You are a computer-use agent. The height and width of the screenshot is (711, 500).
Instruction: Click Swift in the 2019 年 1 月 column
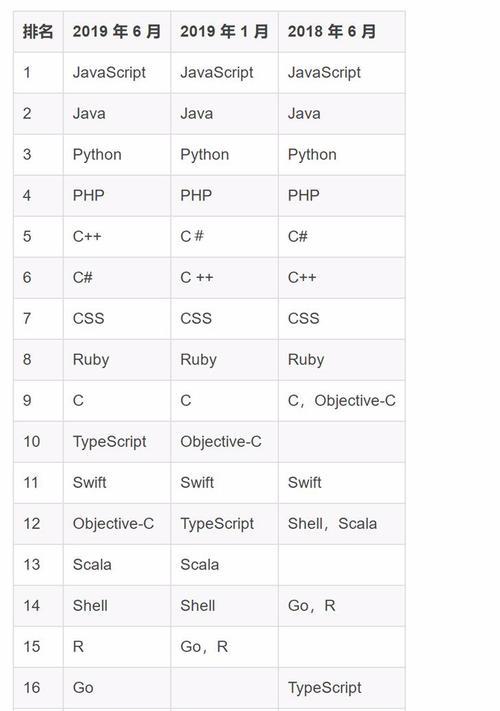197,482
